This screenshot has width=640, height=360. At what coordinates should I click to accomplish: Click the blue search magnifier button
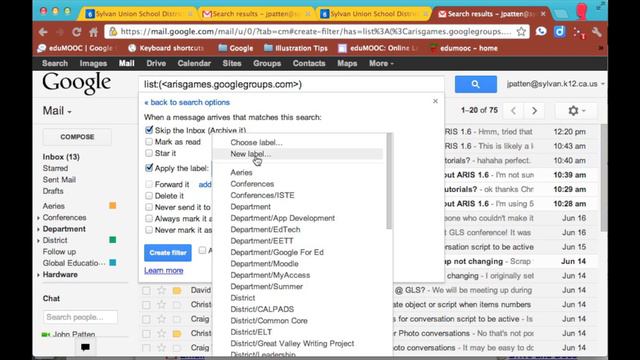[x=476, y=84]
